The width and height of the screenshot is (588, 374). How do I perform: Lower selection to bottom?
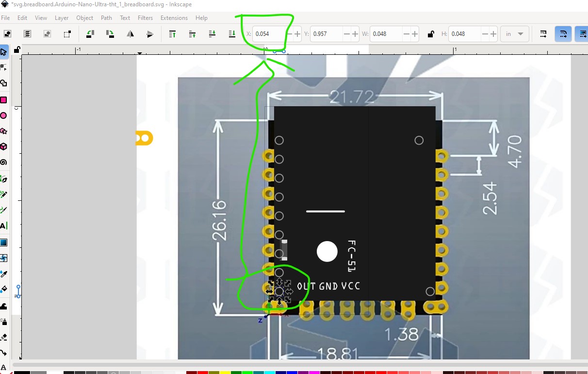tap(231, 34)
